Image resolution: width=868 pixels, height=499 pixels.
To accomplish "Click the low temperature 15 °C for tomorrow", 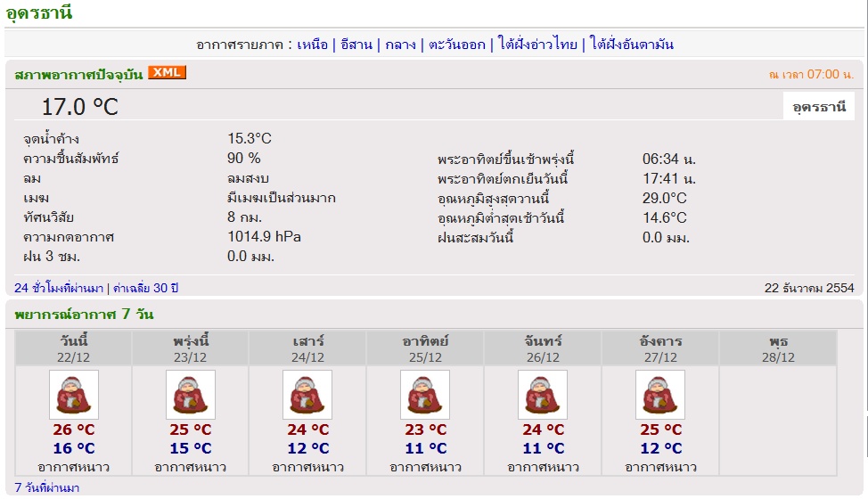I will click(191, 449).
